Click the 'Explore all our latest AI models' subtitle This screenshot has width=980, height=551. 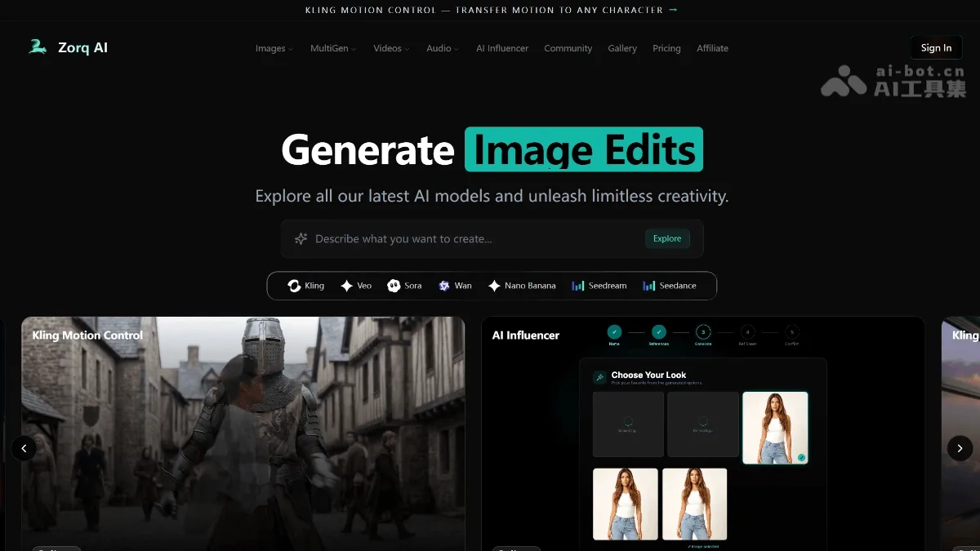(492, 196)
